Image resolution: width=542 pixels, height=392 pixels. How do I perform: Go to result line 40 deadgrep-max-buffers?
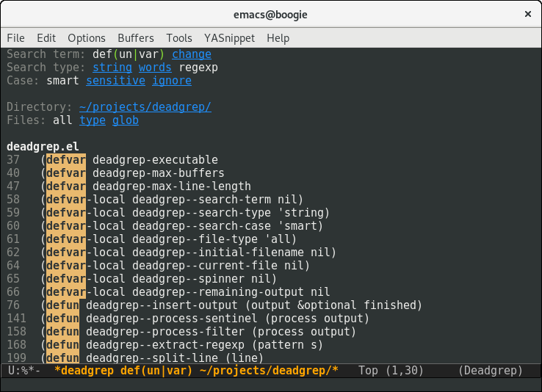pyautogui.click(x=115, y=173)
